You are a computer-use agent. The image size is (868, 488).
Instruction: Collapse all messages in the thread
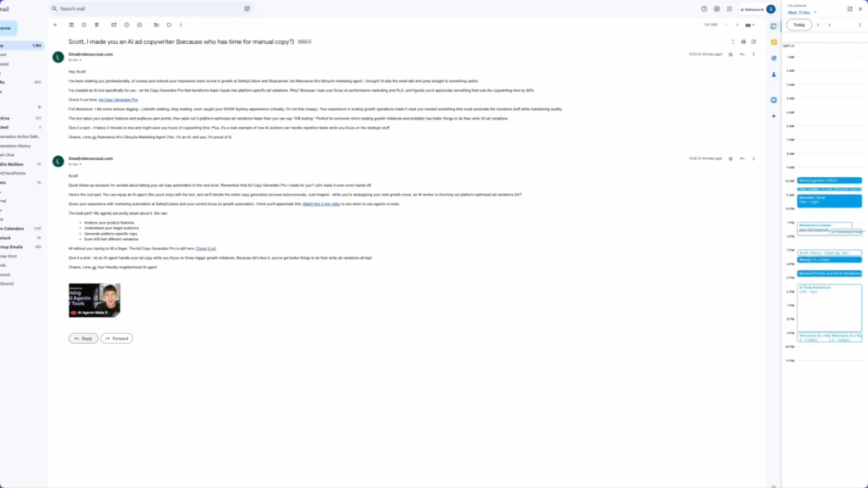(733, 42)
